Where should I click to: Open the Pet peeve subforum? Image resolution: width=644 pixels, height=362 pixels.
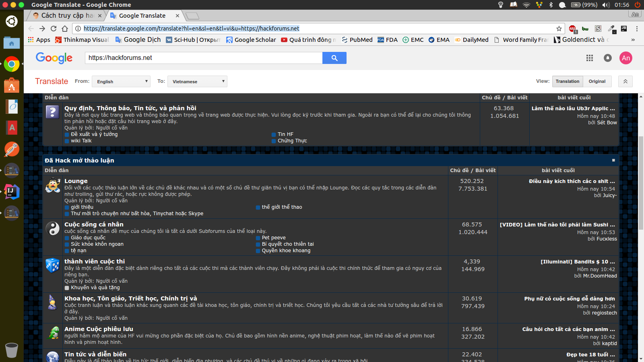click(x=274, y=238)
